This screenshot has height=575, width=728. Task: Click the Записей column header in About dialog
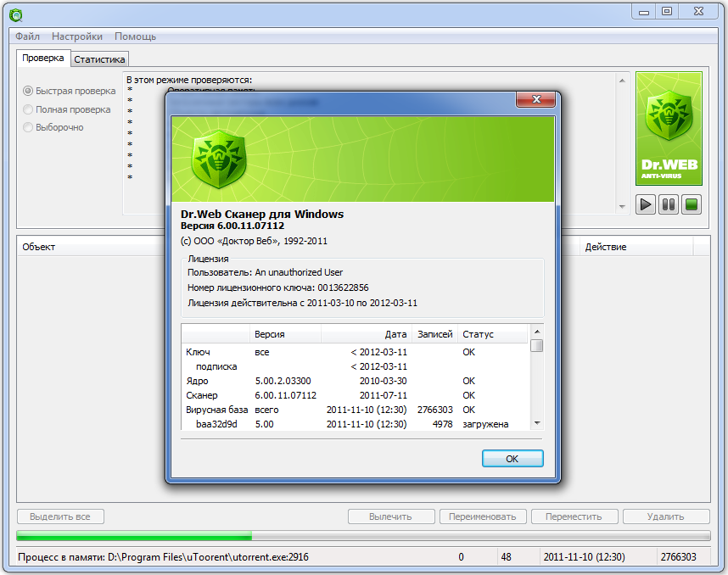[x=435, y=334]
